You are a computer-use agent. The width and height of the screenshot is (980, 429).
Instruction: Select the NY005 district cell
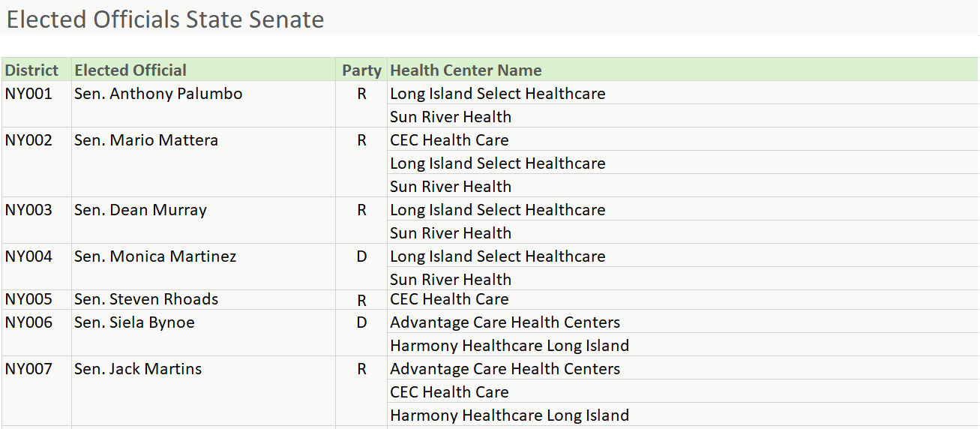[x=28, y=299]
